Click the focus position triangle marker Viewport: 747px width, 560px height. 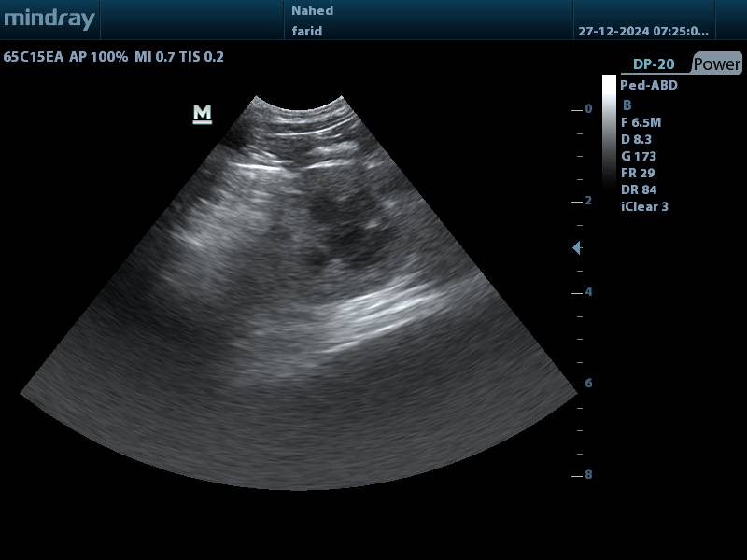coord(576,247)
